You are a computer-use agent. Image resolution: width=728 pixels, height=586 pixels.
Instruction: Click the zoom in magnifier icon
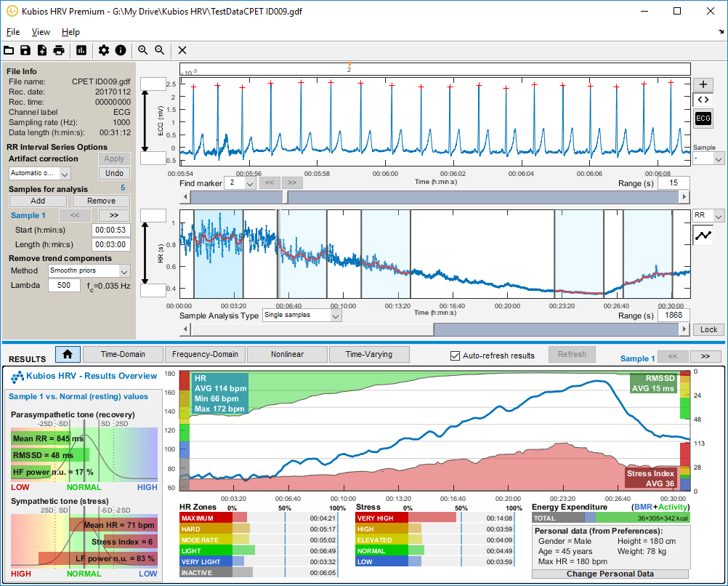[x=142, y=50]
